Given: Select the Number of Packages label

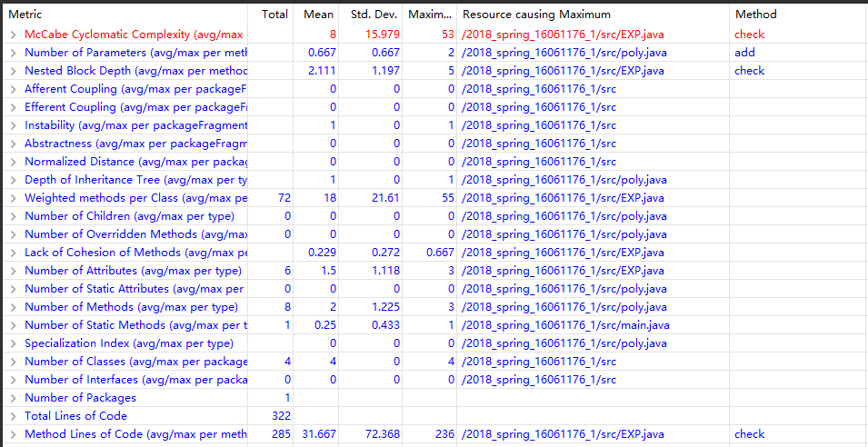Looking at the screenshot, I should point(80,398).
